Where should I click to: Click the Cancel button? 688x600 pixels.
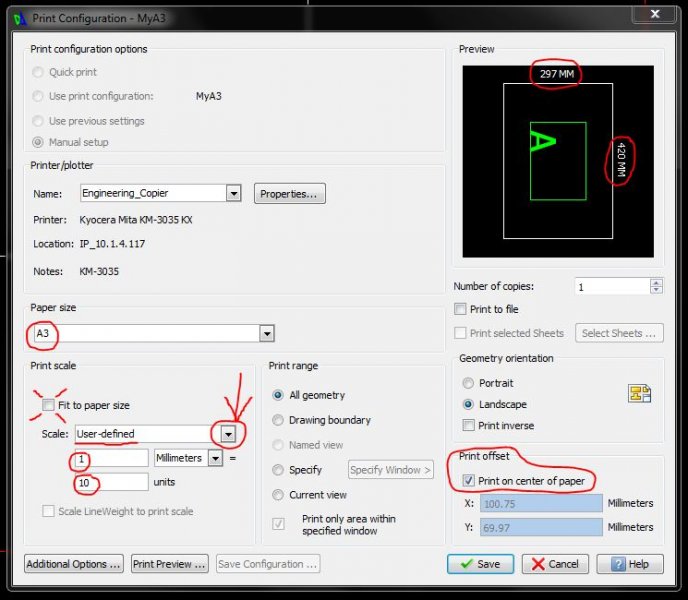555,564
